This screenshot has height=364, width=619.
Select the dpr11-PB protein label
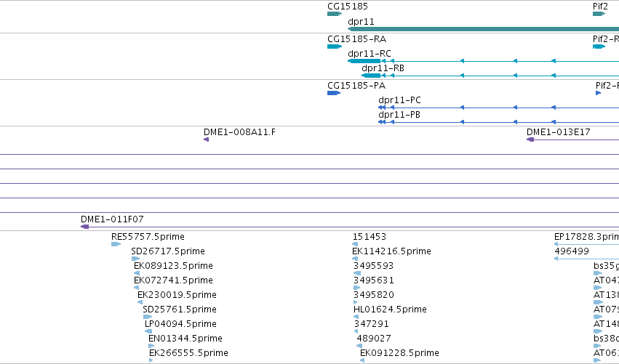[x=399, y=115]
